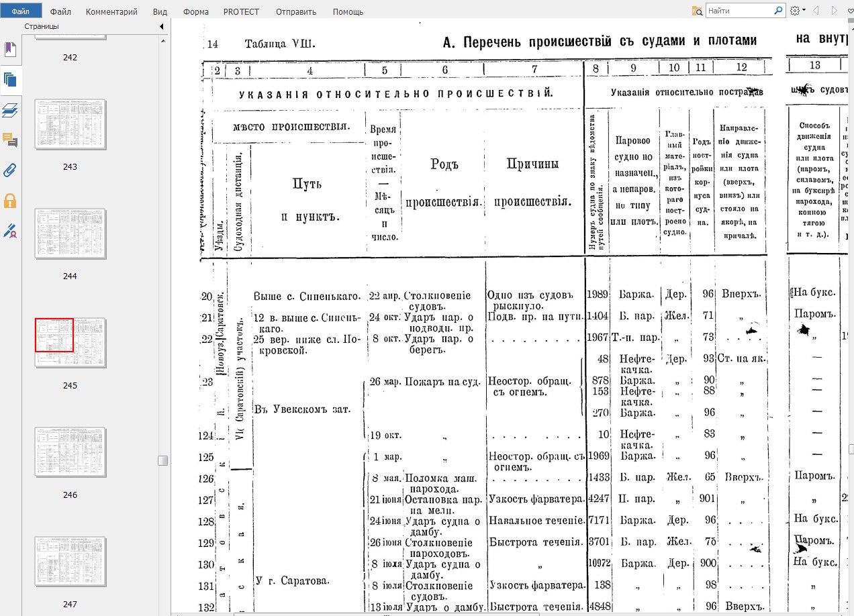The width and height of the screenshot is (854, 616).
Task: Click the Страницы panel title
Action: pos(42,26)
